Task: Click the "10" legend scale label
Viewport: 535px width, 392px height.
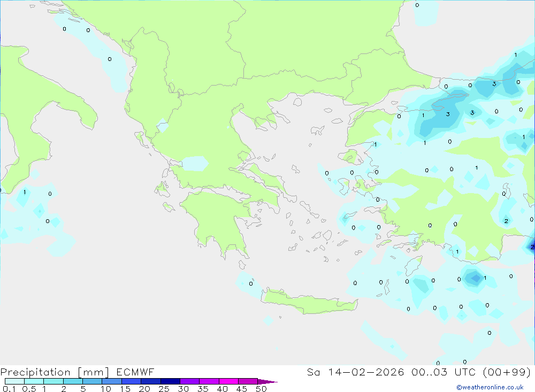Action: coord(106,389)
